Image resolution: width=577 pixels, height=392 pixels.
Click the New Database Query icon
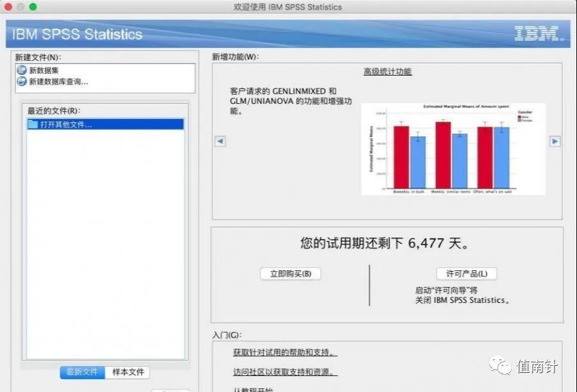click(22, 81)
